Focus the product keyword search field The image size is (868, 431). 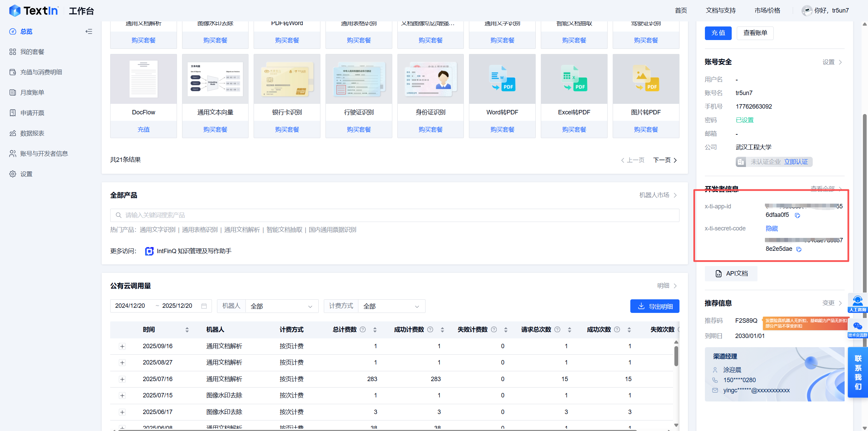pyautogui.click(x=394, y=215)
